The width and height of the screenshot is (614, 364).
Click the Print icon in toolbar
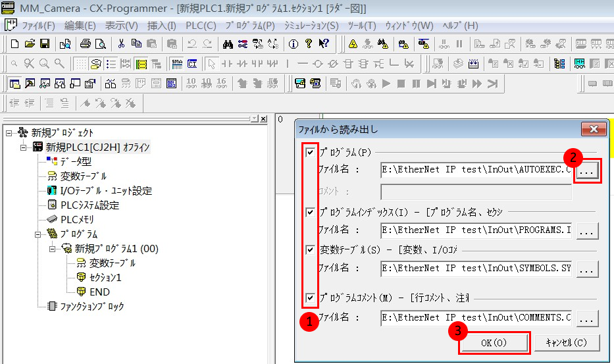tap(86, 44)
